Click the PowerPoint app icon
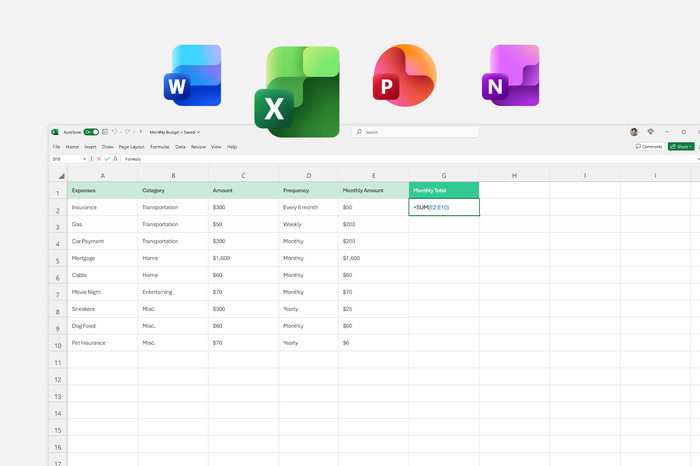Image resolution: width=700 pixels, height=466 pixels. [x=403, y=76]
